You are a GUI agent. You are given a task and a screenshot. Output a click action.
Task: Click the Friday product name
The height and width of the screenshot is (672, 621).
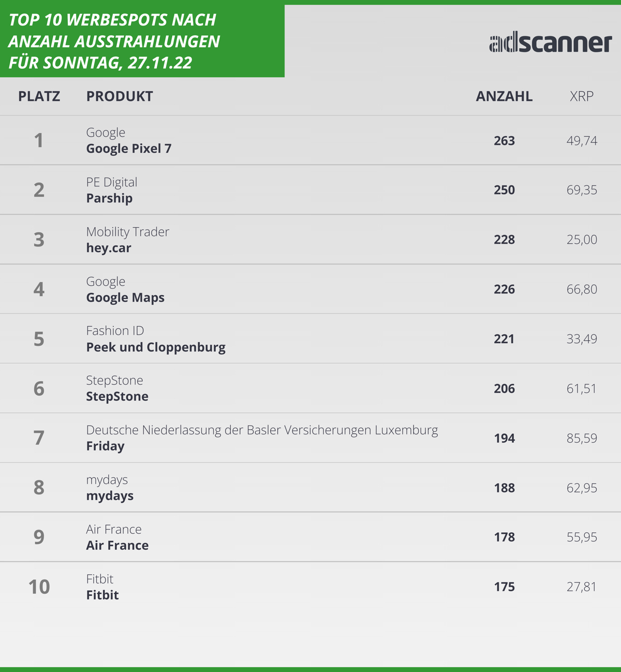[x=105, y=446]
